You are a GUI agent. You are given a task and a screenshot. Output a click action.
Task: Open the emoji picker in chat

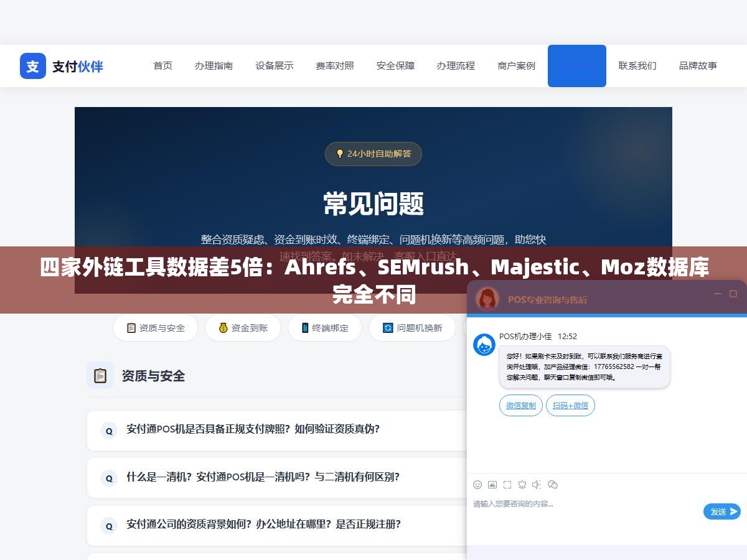coord(477,485)
